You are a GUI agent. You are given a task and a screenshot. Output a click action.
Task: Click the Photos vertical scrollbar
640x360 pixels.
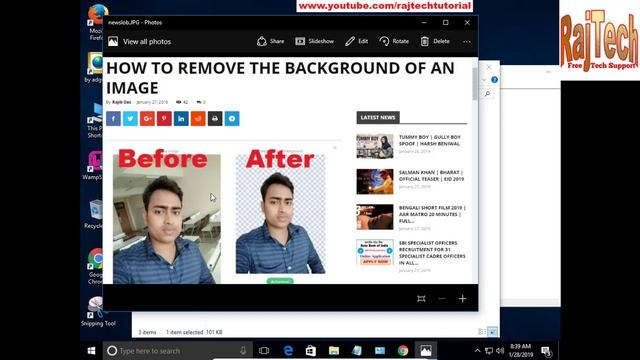pyautogui.click(x=475, y=84)
